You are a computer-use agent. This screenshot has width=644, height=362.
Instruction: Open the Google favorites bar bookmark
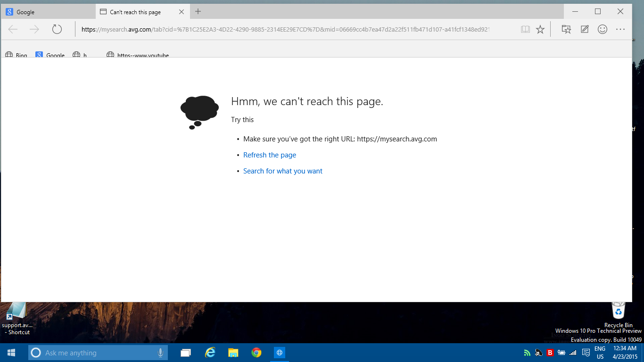50,55
